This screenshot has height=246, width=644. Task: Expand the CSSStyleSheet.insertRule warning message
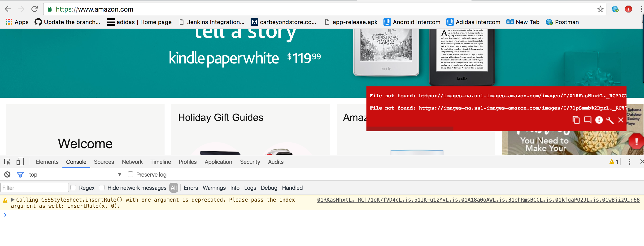13,199
